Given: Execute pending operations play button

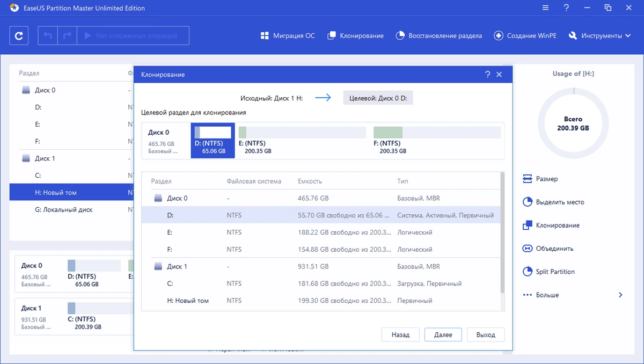Looking at the screenshot, I should pyautogui.click(x=86, y=35).
